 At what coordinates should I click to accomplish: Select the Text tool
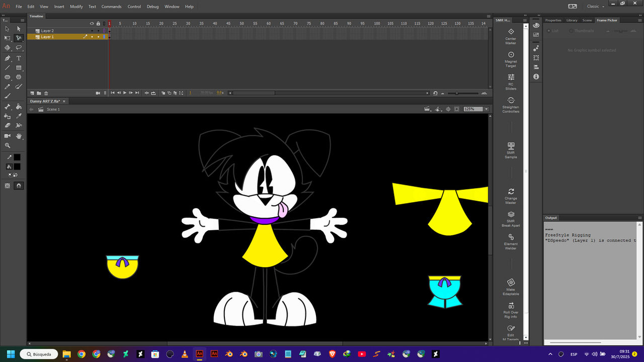19,58
